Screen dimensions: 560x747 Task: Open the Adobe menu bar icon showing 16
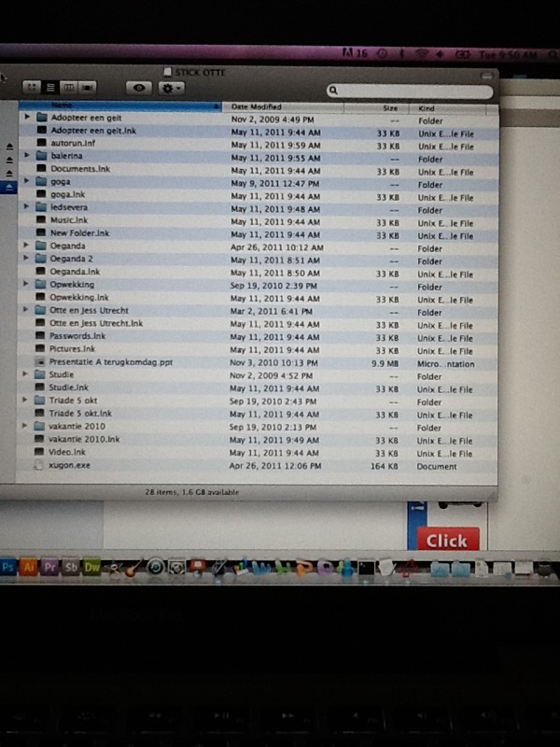click(x=356, y=53)
